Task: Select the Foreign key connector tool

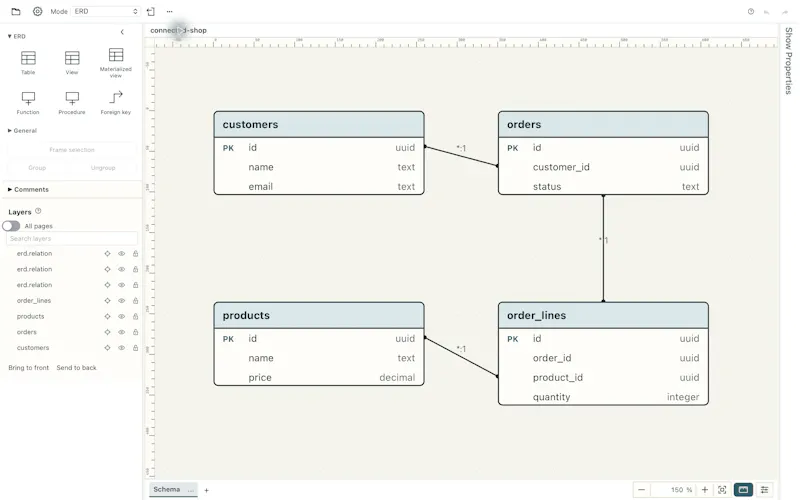Action: [116, 103]
